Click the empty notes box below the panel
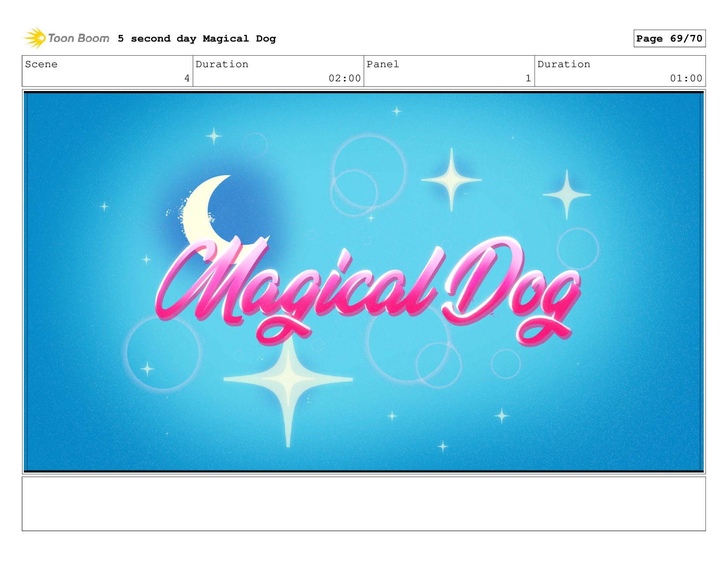This screenshot has height=564, width=728. coord(364,503)
